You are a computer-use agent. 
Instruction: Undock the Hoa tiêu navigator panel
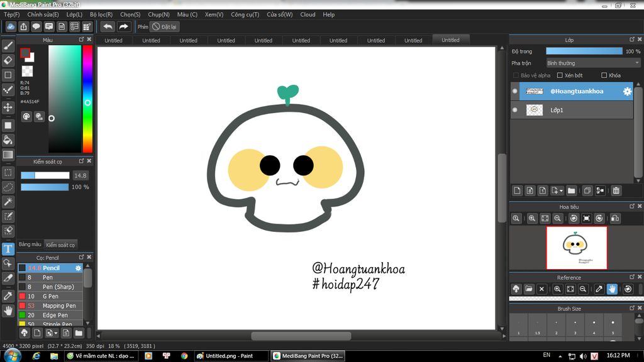(631, 206)
